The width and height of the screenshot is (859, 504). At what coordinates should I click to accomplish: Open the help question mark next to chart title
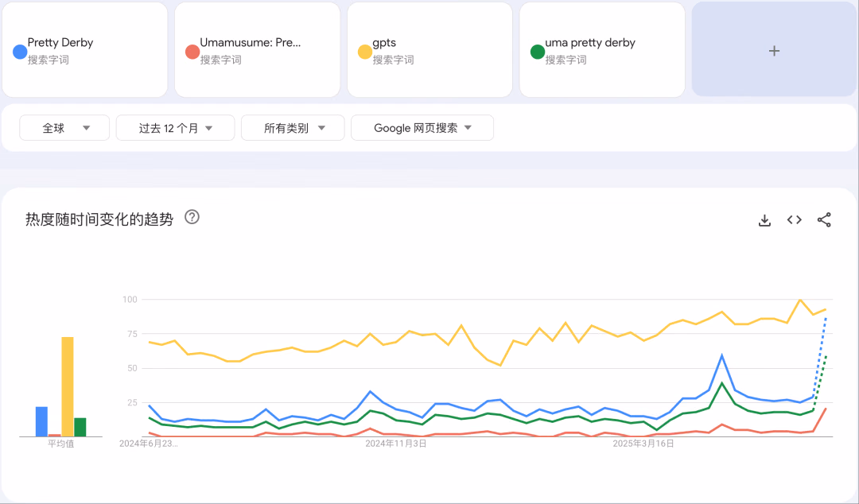192,217
